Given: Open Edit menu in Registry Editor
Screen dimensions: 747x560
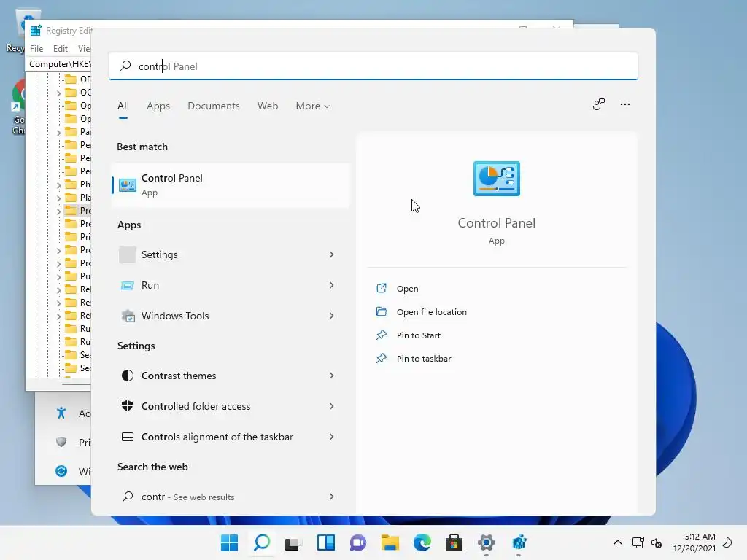Looking at the screenshot, I should tap(60, 49).
